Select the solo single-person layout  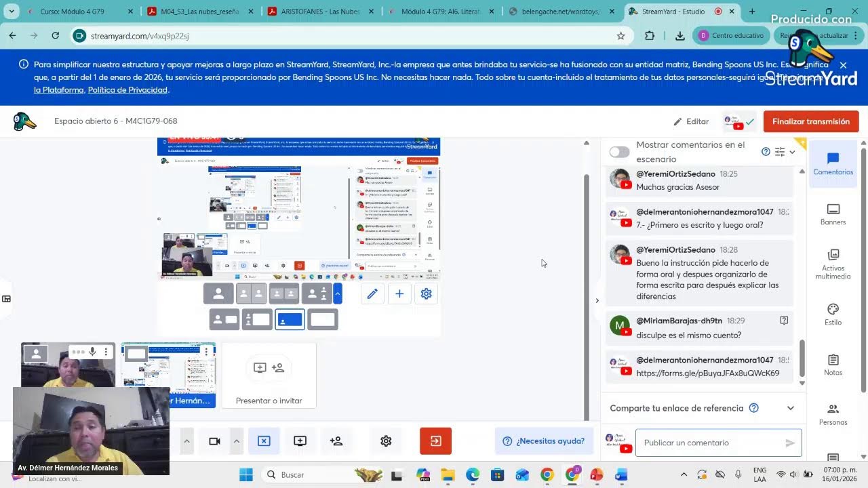point(218,293)
